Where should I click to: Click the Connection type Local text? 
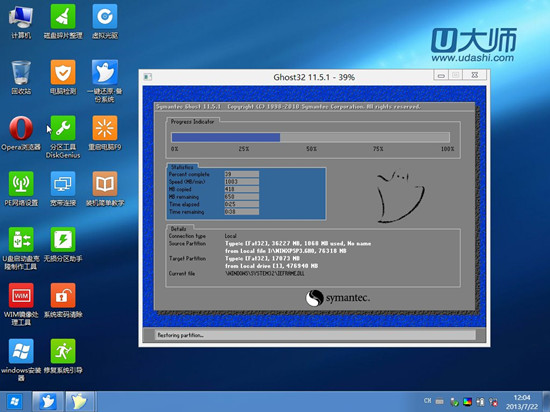pos(230,236)
